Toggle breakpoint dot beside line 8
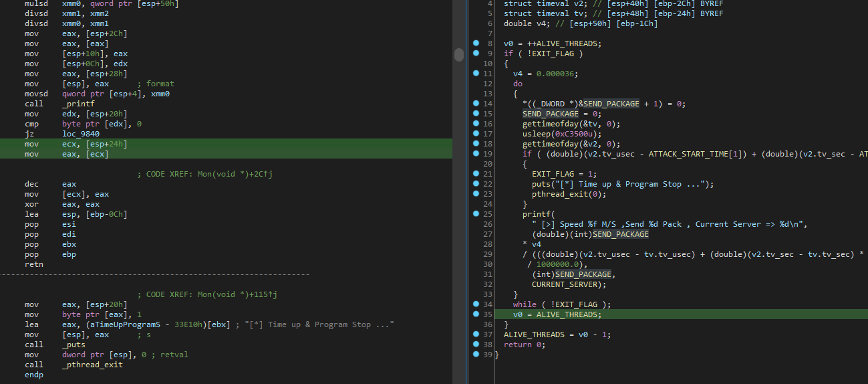 click(476, 43)
